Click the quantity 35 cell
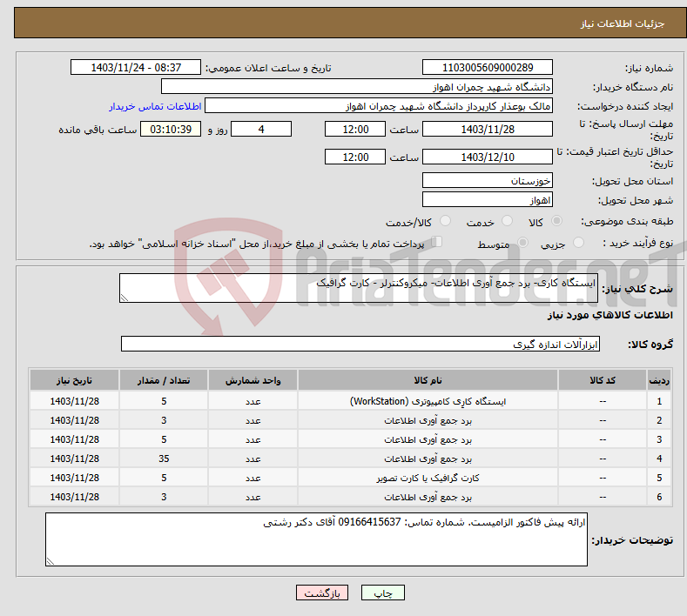 (x=164, y=459)
